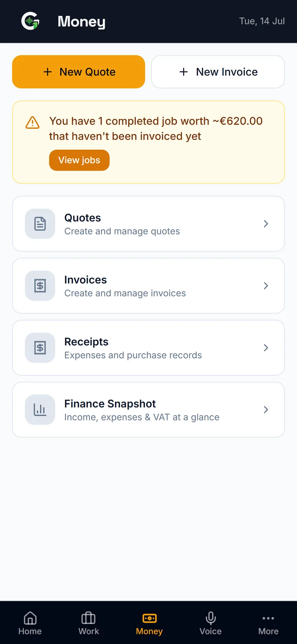The width and height of the screenshot is (297, 644).
Task: Expand Receipts with its chevron arrow
Action: click(x=266, y=348)
